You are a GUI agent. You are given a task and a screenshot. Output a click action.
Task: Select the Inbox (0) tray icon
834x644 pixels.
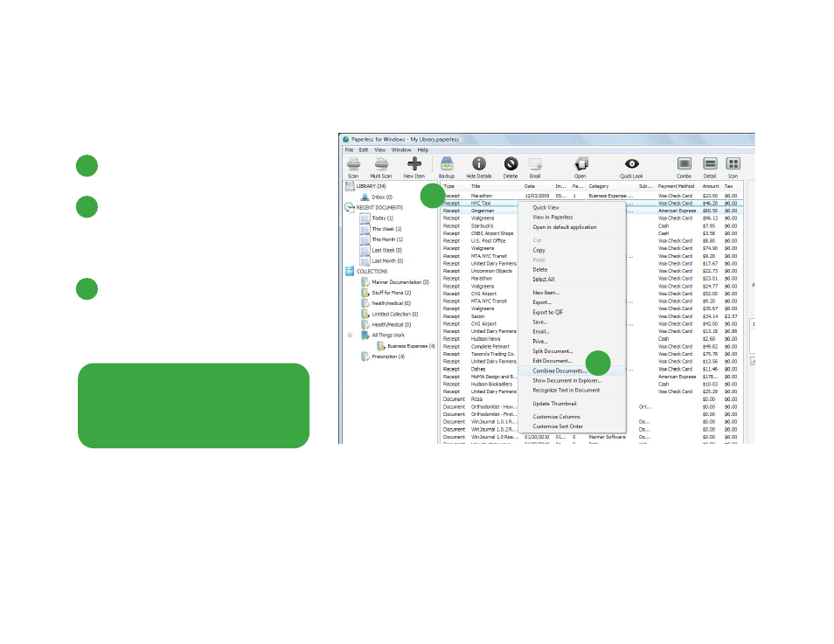[365, 197]
